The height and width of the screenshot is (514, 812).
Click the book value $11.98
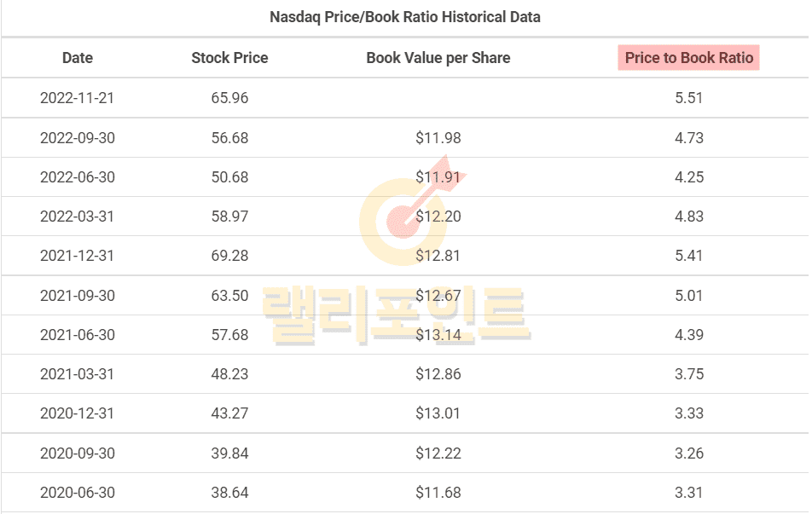438,138
